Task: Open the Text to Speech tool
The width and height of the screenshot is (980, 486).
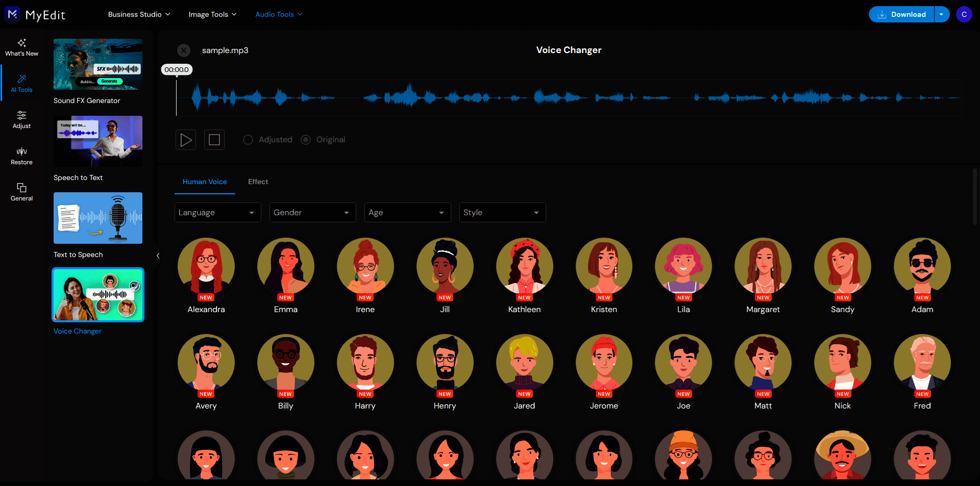Action: tap(98, 218)
